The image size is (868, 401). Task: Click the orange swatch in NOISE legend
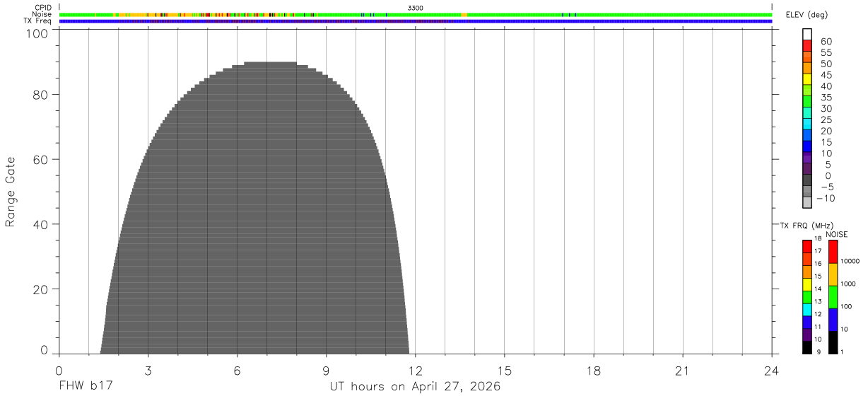tap(833, 275)
